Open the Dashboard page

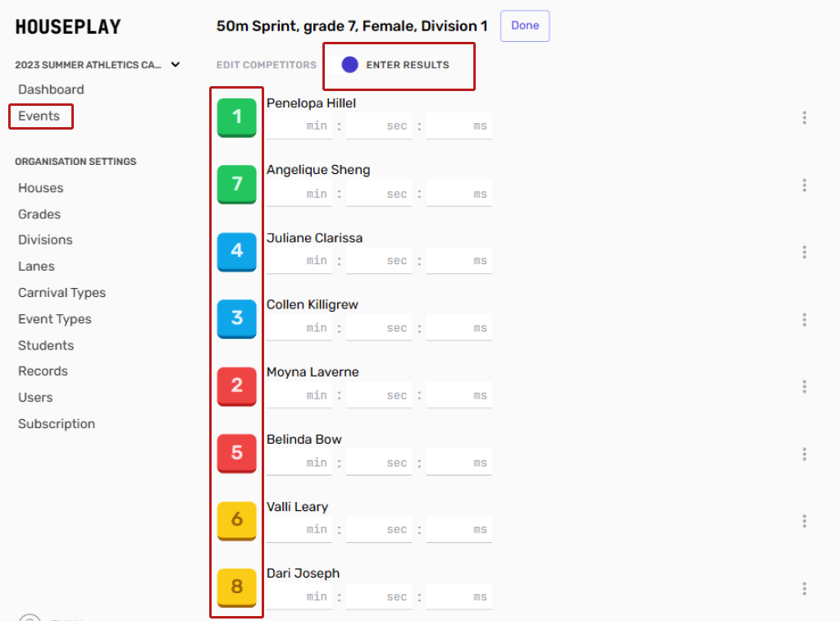tap(51, 89)
